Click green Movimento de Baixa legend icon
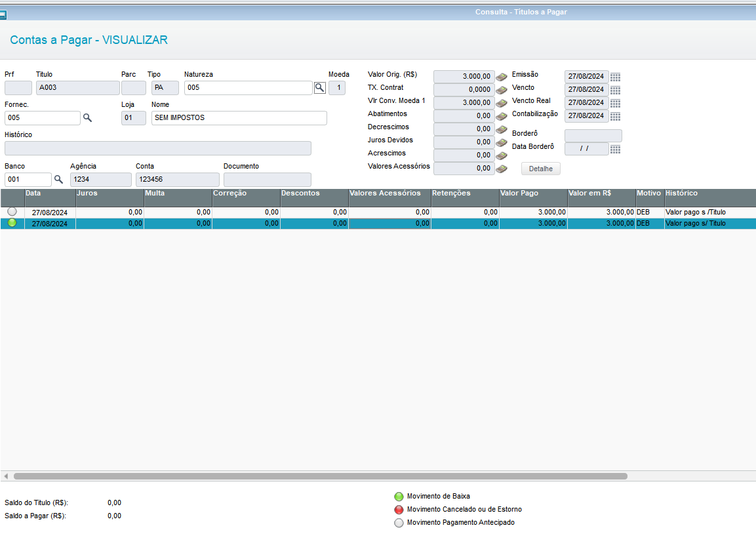The height and width of the screenshot is (553, 756). [399, 497]
